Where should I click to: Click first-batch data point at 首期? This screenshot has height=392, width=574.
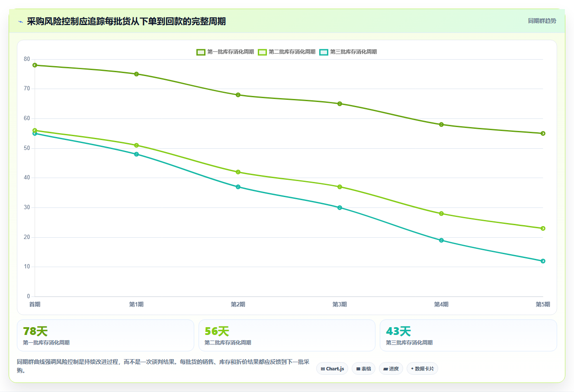tap(35, 65)
